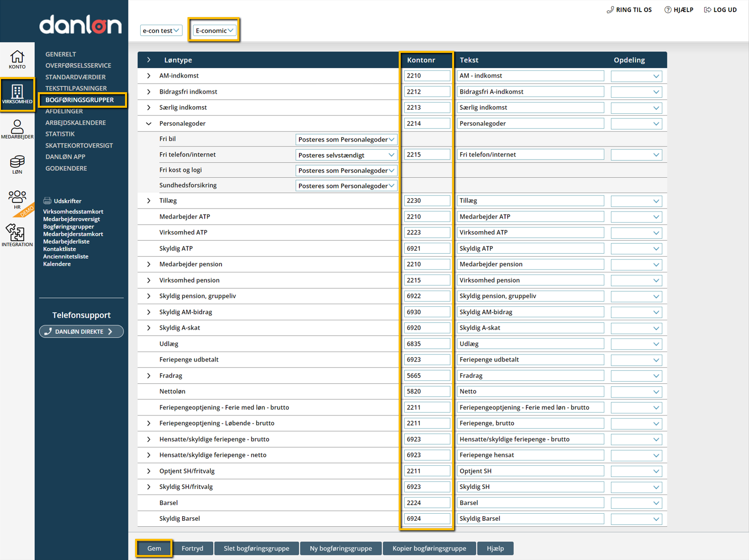This screenshot has height=560, width=749.
Task: Click the Gem button
Action: coord(154,548)
